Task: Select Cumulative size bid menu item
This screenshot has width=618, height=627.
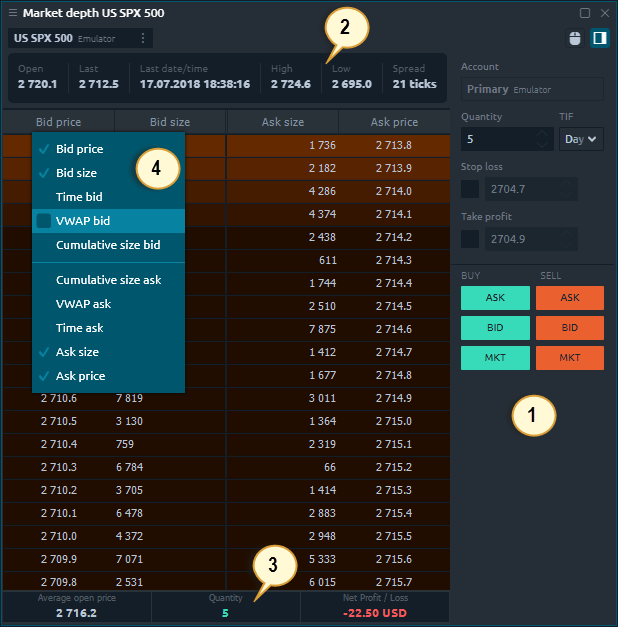Action: pyautogui.click(x=107, y=245)
